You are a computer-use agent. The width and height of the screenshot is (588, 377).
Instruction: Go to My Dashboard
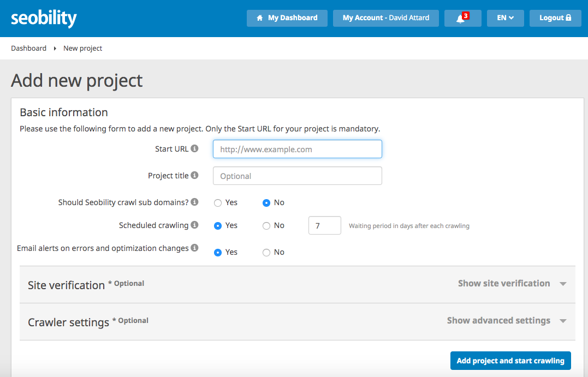pos(287,18)
